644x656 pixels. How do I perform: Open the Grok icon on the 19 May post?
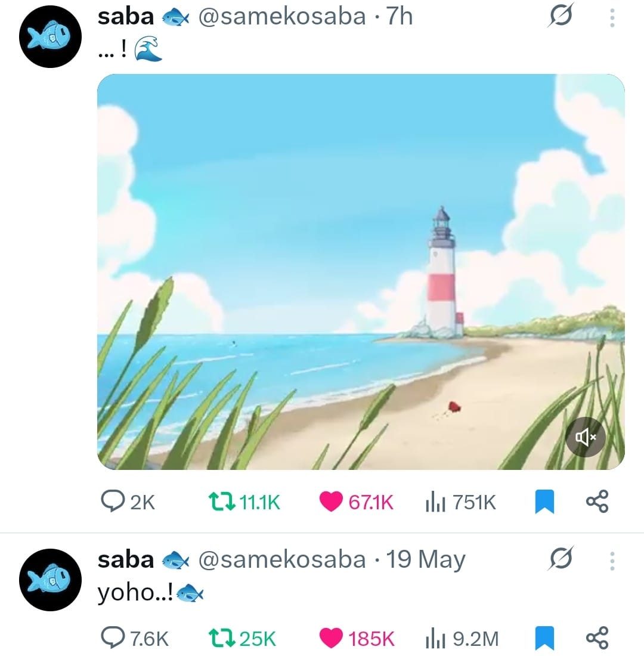[561, 559]
